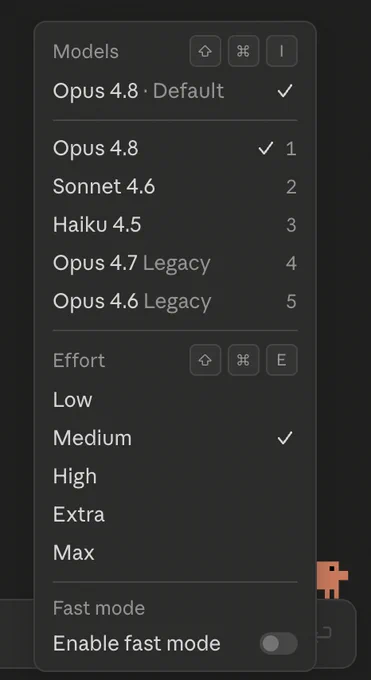Screen dimensions: 371x680
Task: Click the Shift key icon beside Effort
Action: click(205, 360)
